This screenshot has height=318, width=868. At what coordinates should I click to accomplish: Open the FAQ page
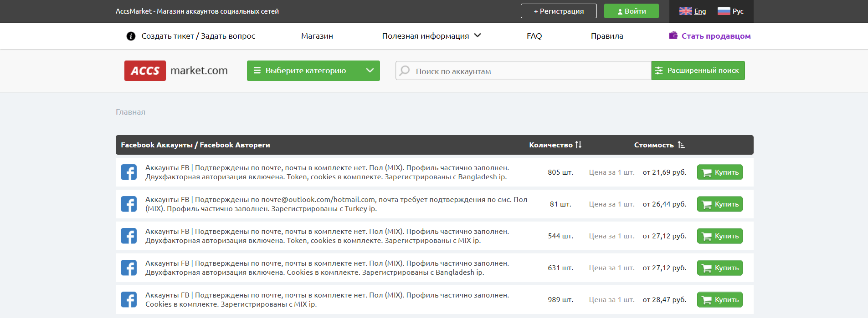534,36
